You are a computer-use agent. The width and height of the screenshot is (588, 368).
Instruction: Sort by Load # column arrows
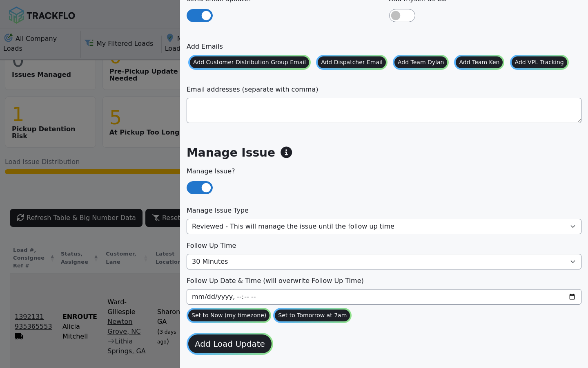pyautogui.click(x=52, y=258)
